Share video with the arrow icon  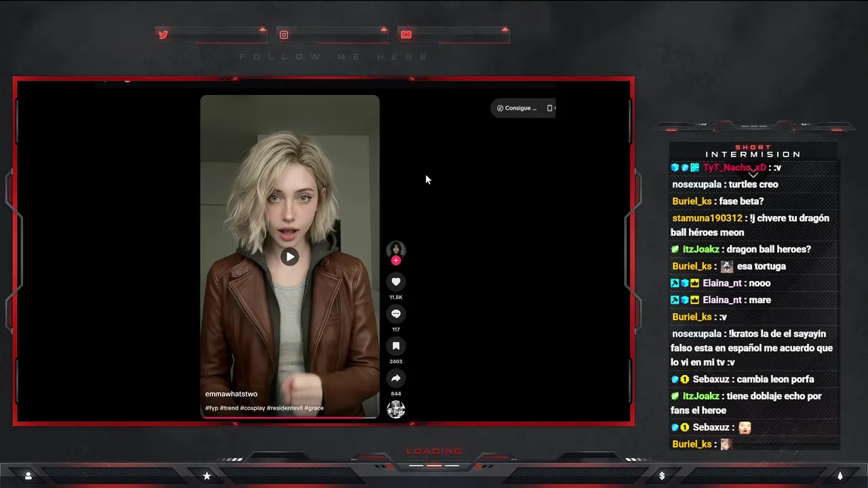click(396, 378)
